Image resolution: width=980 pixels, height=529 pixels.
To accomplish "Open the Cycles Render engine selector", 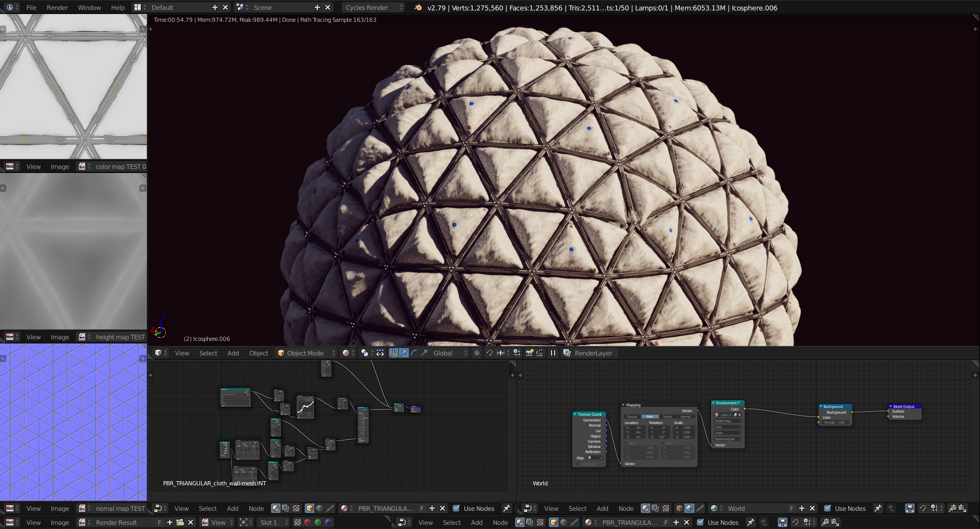I will click(372, 7).
